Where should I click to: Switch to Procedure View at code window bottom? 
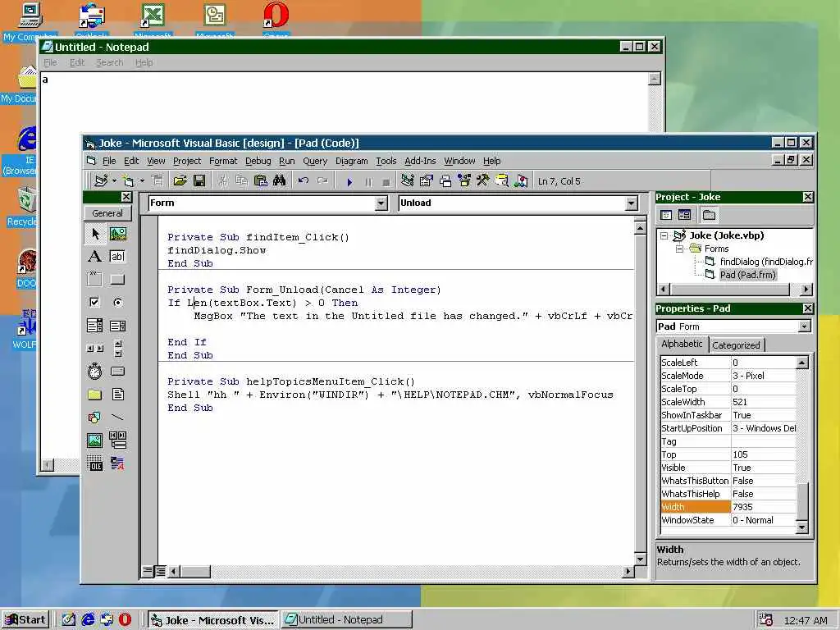pos(148,571)
